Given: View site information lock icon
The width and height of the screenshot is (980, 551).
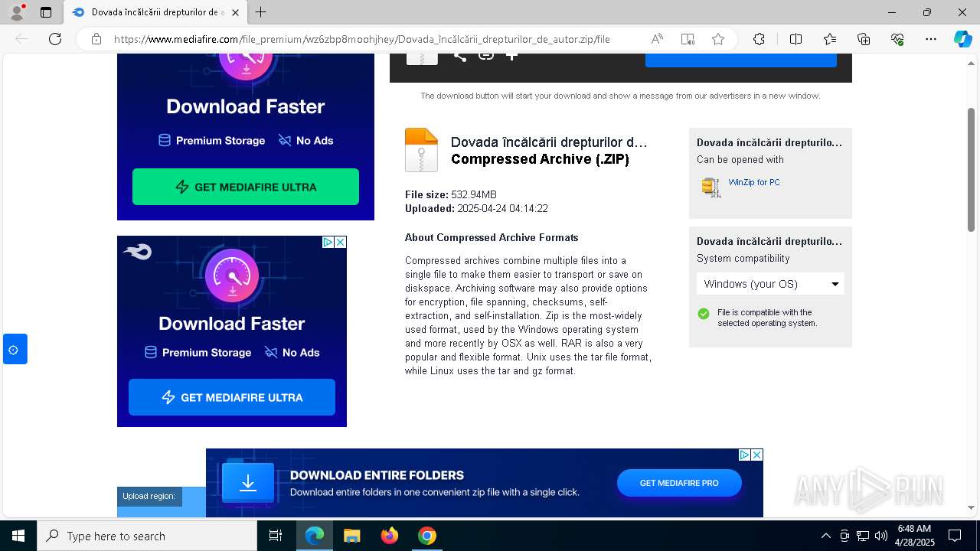Looking at the screenshot, I should coord(96,39).
